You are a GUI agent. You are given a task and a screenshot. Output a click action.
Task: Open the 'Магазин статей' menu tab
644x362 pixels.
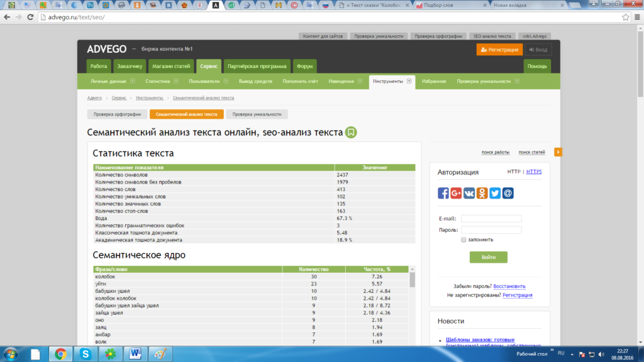click(x=171, y=66)
